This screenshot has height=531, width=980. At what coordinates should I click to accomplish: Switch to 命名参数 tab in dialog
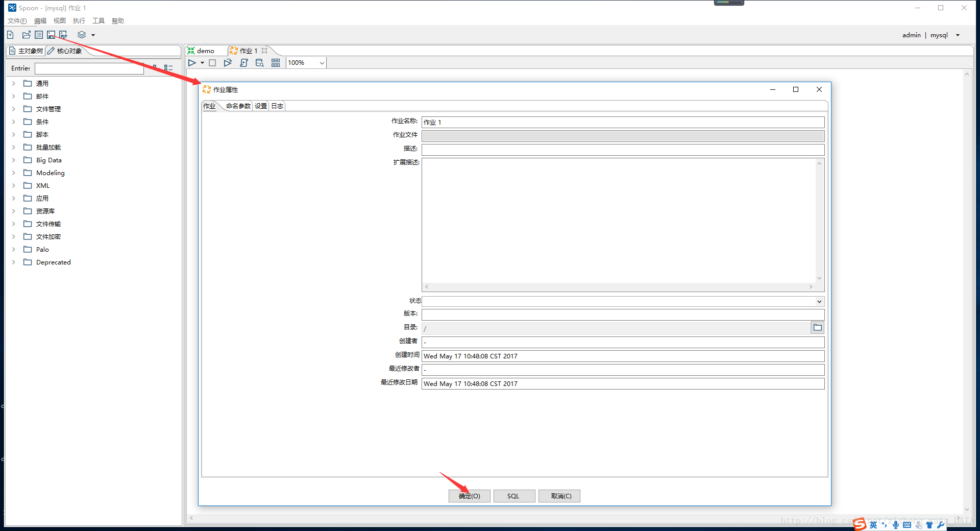pos(238,106)
